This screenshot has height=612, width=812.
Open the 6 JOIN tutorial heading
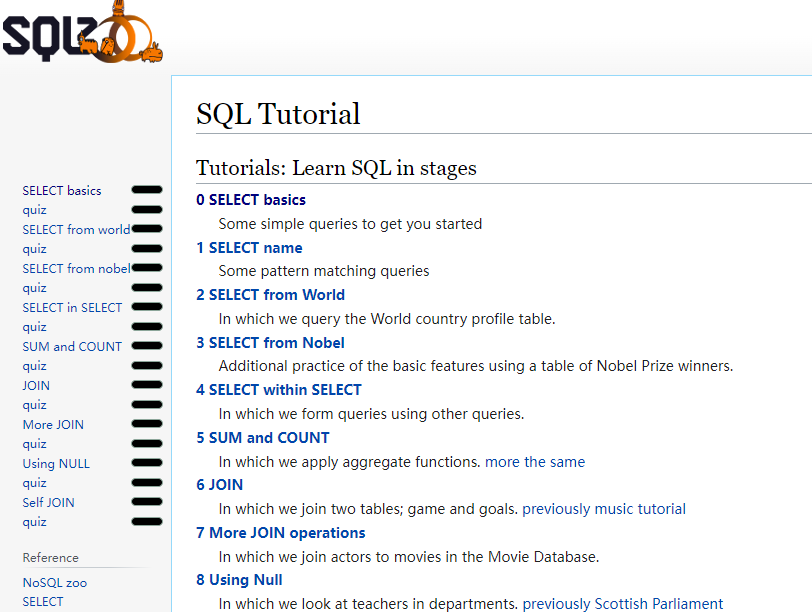pyautogui.click(x=220, y=485)
